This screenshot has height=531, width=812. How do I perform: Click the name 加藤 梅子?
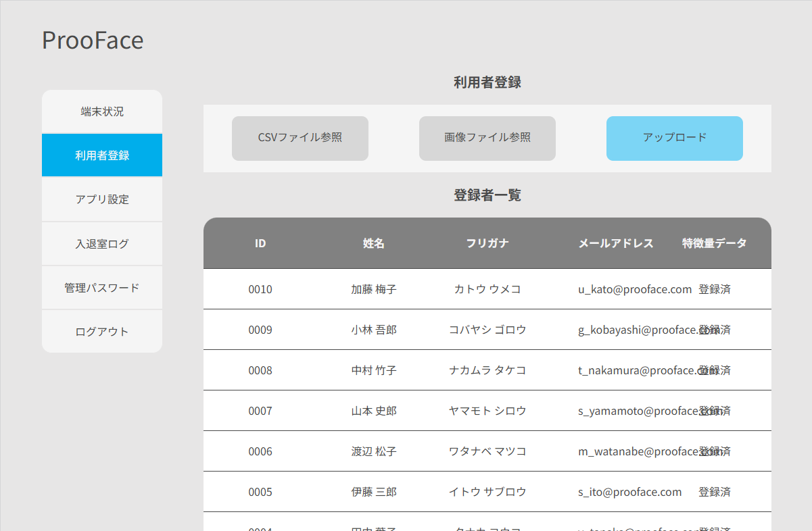[x=374, y=289]
